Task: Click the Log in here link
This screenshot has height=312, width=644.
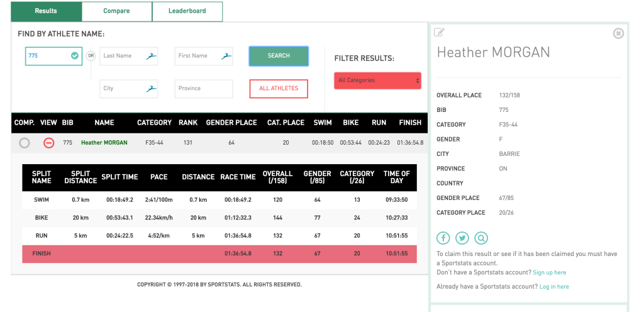Action: click(554, 287)
